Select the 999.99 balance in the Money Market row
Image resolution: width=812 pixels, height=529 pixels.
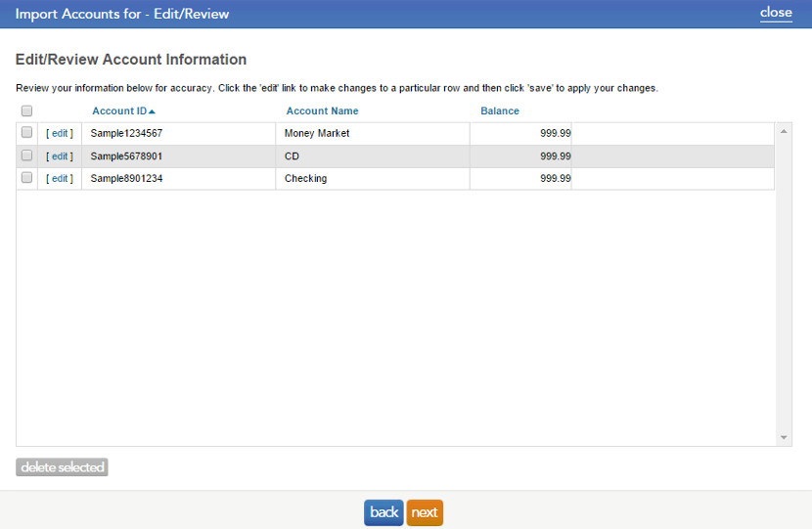tap(521, 134)
